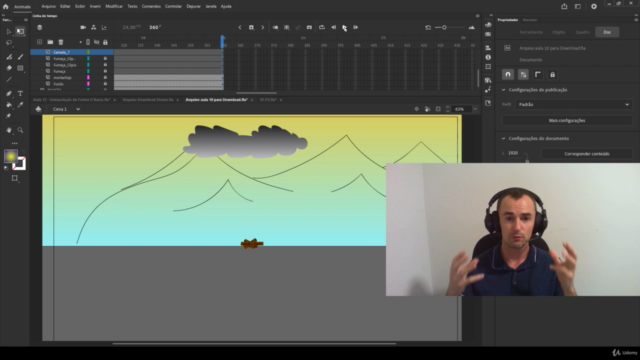Open the timeline panel options menu
The height and width of the screenshot is (360, 640).
click(478, 16)
